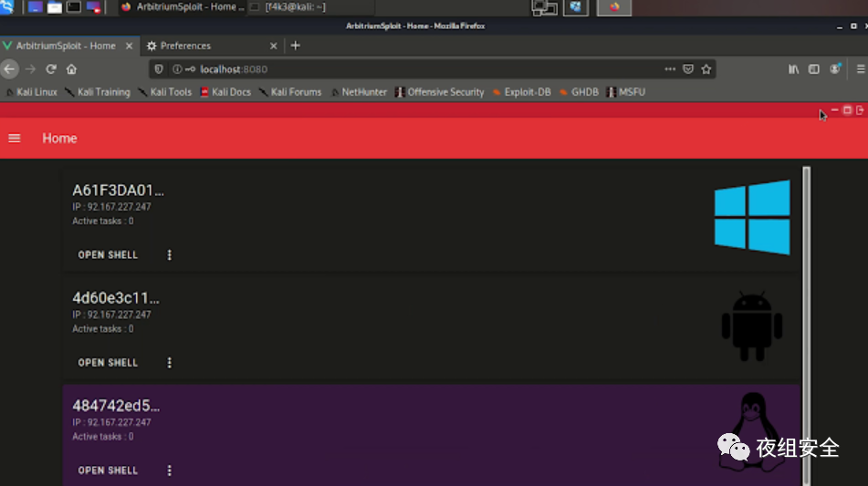Open Kali Forums bookmark

click(290, 92)
